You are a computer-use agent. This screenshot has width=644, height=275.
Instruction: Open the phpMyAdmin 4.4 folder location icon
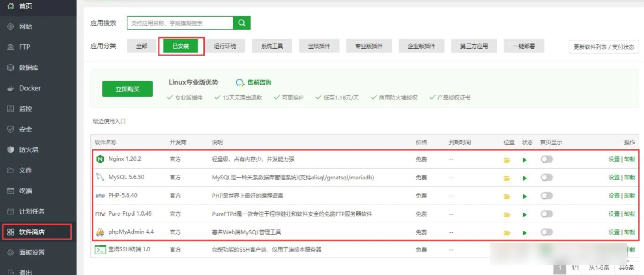[x=507, y=233]
